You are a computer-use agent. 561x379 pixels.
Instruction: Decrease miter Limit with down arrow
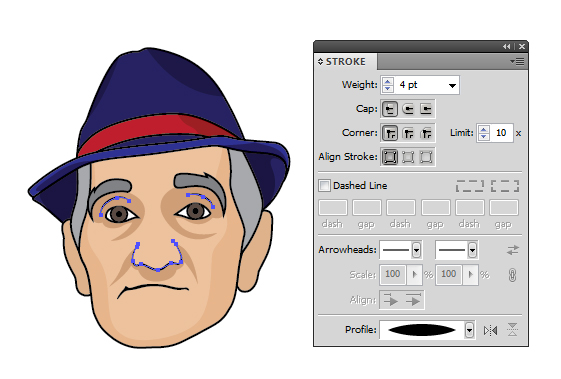[484, 137]
